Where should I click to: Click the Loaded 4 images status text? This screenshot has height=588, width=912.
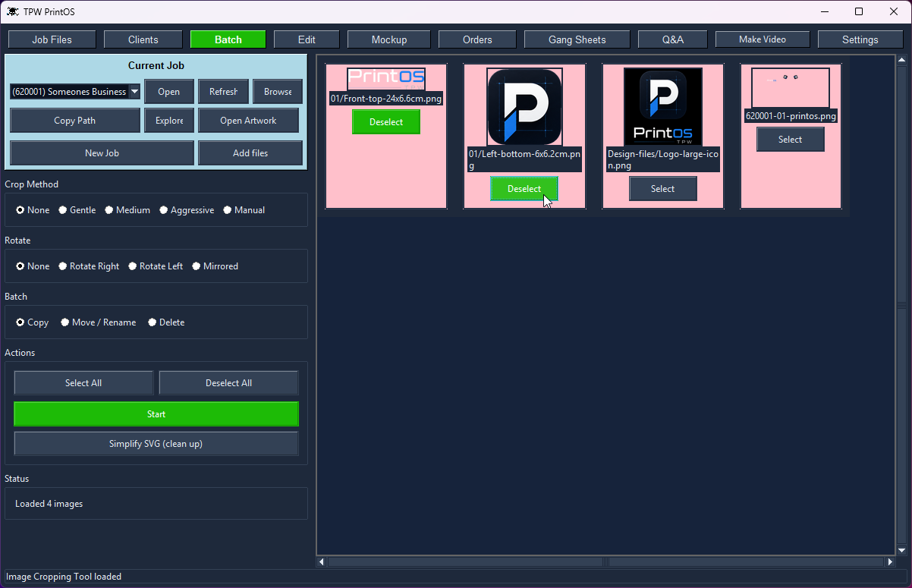49,504
